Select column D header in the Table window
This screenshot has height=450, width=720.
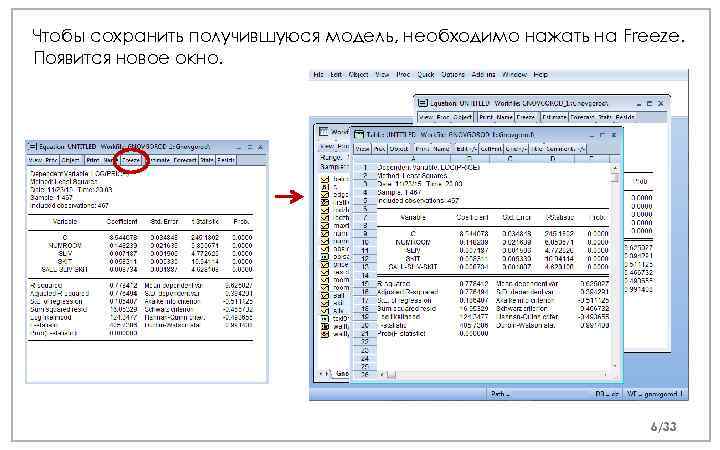552,158
